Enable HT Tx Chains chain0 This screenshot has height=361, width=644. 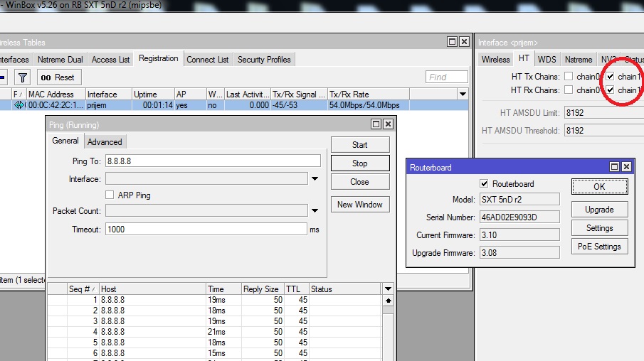point(569,76)
